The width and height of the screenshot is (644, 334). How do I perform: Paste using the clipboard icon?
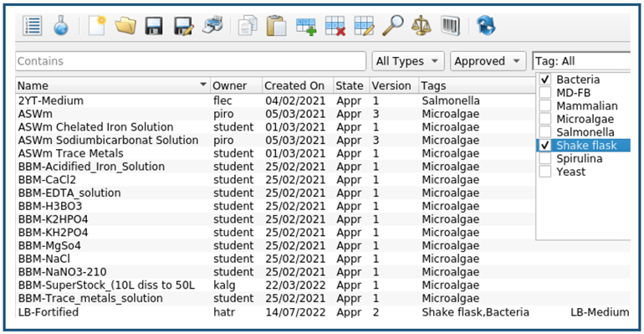point(276,26)
